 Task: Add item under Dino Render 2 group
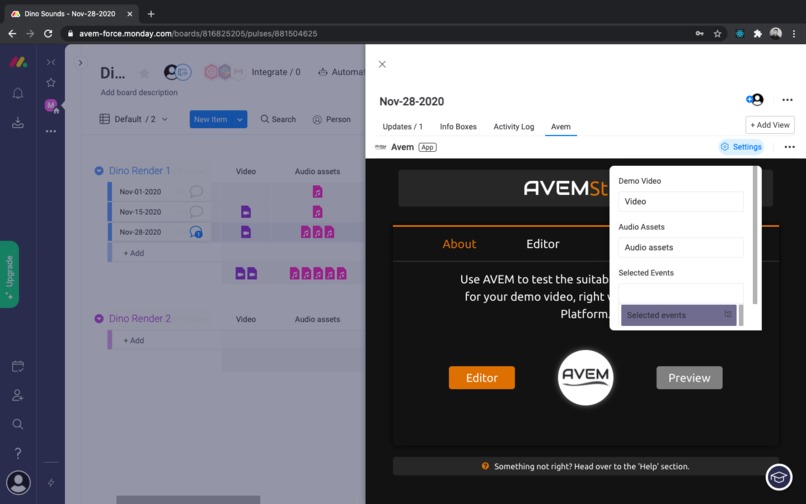pos(134,340)
